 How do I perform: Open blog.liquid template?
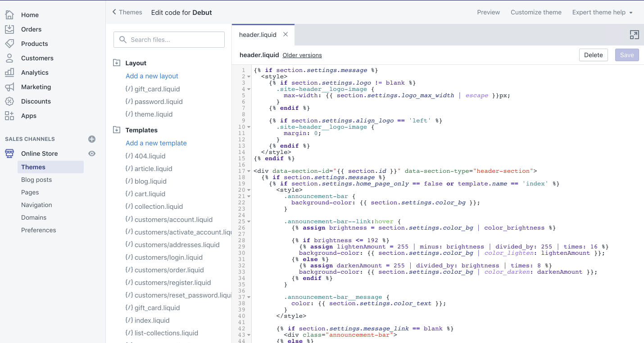point(150,181)
